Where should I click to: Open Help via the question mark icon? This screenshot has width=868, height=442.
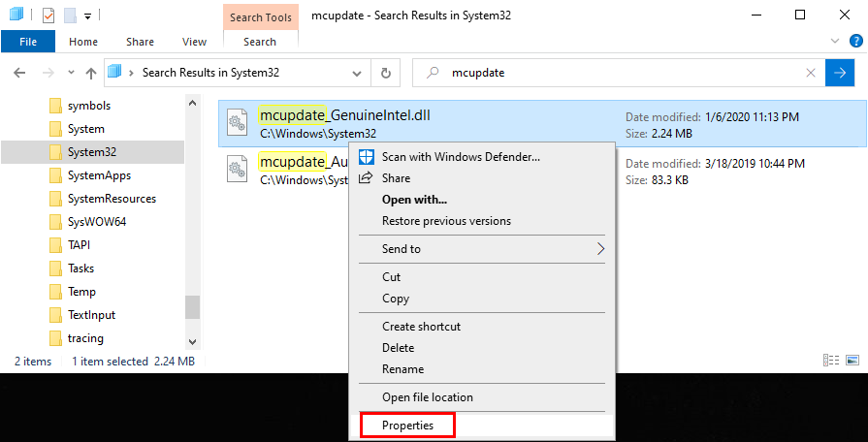click(x=855, y=41)
